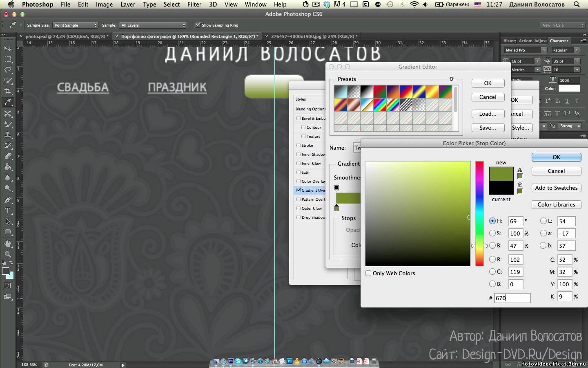Viewport: 588px width, 368px height.
Task: Select the Eraser tool
Action: point(8,156)
